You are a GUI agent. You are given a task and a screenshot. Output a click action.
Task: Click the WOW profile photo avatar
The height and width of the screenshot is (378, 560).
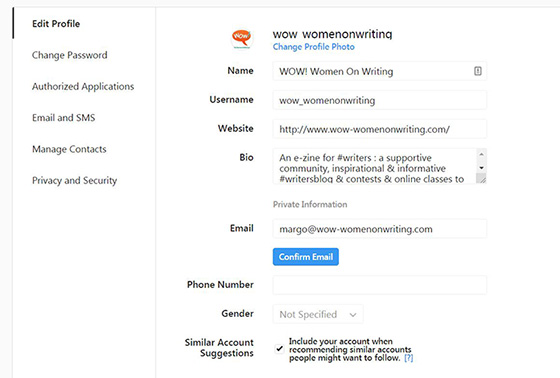pos(242,39)
